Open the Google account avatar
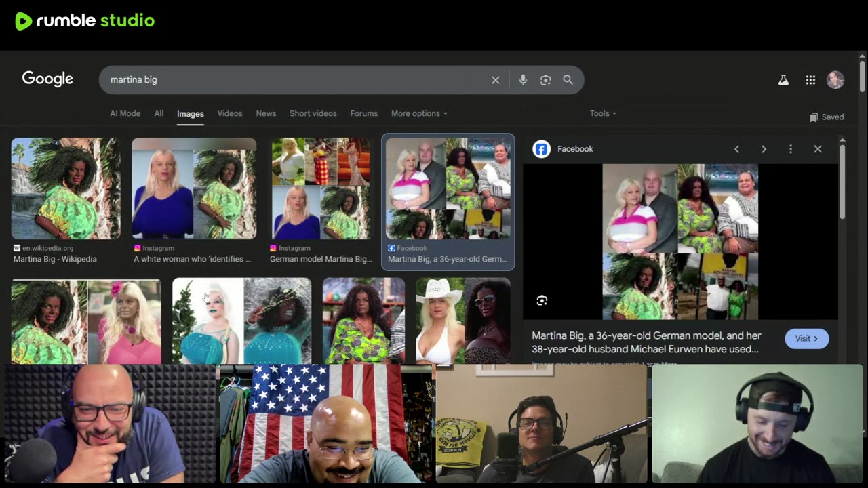868x488 pixels. point(835,80)
